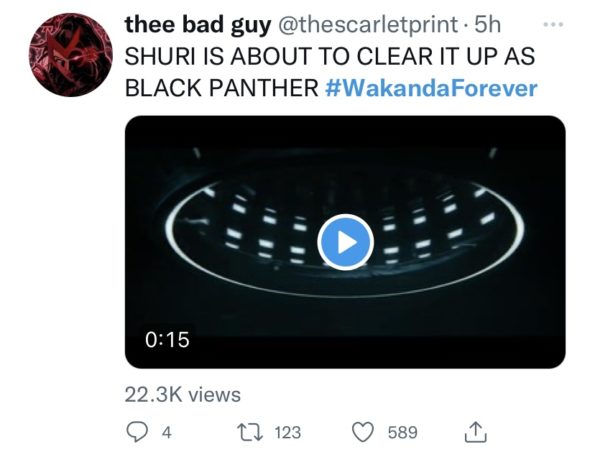Open the three-dot more options menu
Viewport: 595px width, 457px height.
[x=553, y=25]
